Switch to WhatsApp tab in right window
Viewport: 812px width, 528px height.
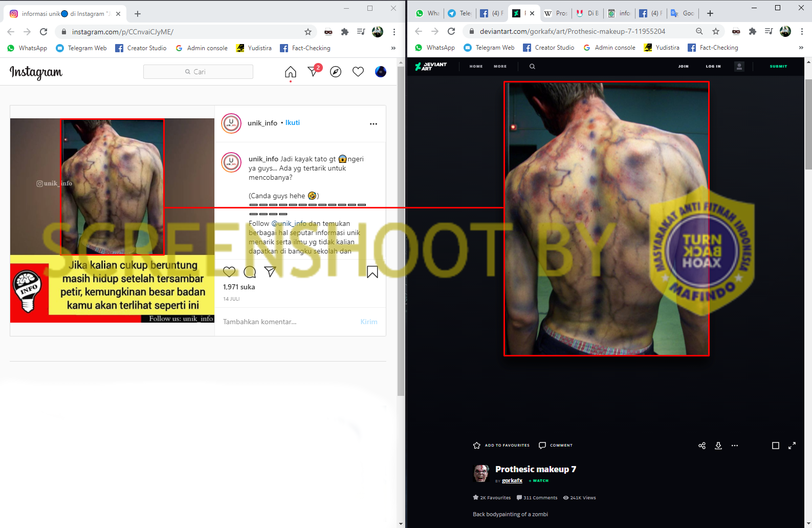coord(428,13)
